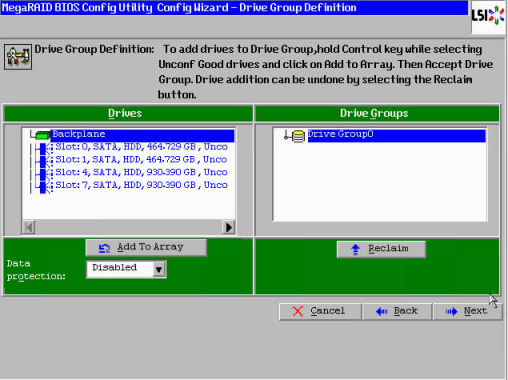The image size is (508, 380).
Task: Click the Data protection label
Action: (36, 270)
